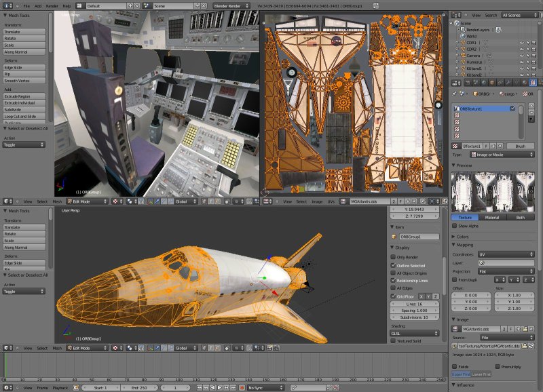Hide COR1 object with eye icon
Screen dimensions: 543x392
point(521,42)
